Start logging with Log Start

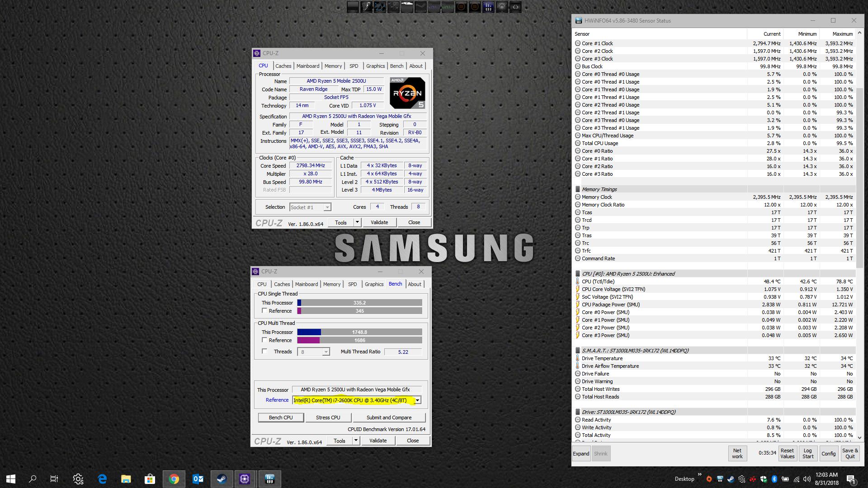click(808, 454)
